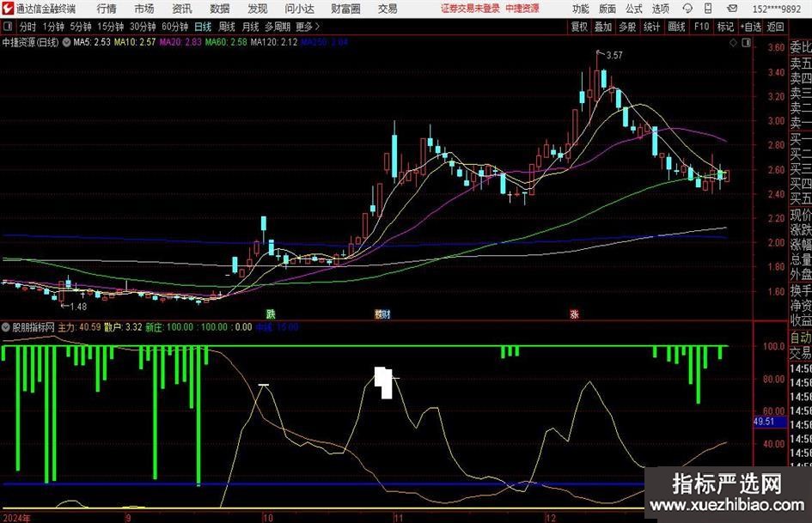Viewport: 812px width, 523px height.
Task: Click the 画线 drawing toolbar button
Action: coord(676,27)
